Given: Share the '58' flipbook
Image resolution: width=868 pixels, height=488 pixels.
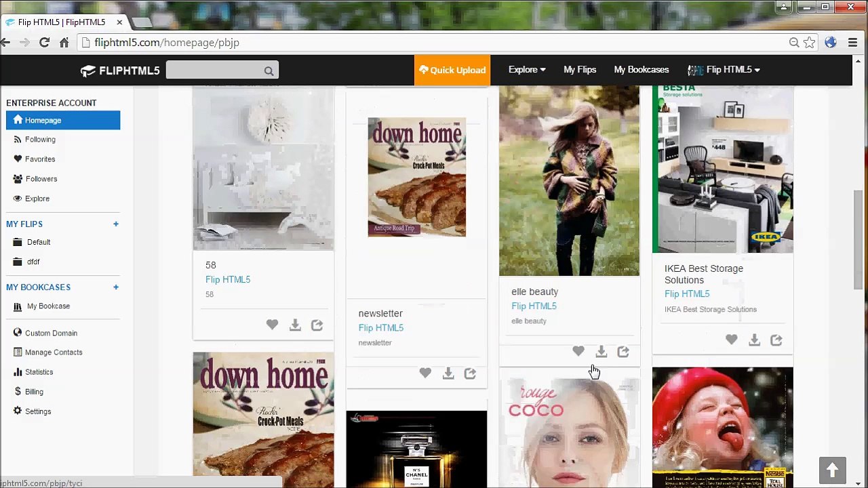Looking at the screenshot, I should click(x=317, y=325).
